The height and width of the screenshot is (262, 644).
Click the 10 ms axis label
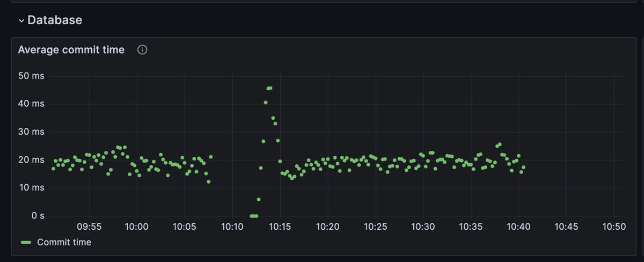click(31, 187)
